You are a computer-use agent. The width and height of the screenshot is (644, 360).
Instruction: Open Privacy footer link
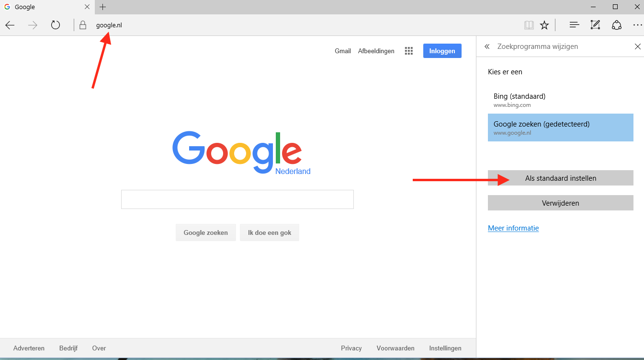(351, 348)
